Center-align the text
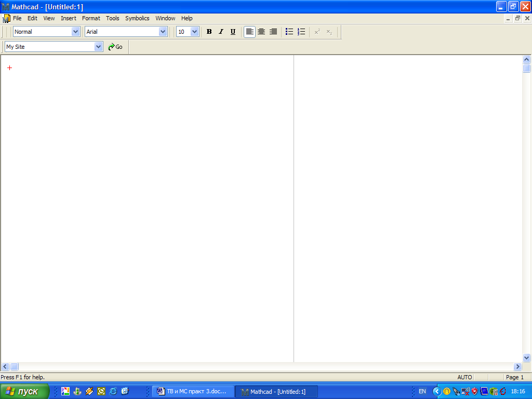 point(261,32)
